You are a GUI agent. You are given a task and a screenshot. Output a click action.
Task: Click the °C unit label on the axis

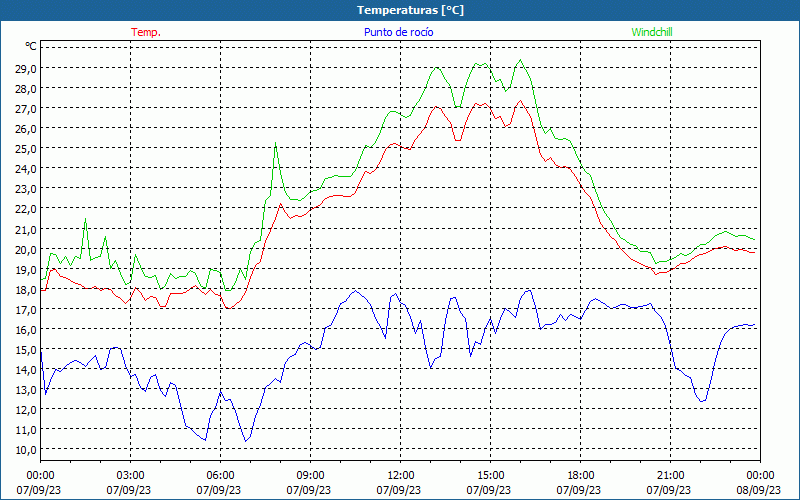click(x=31, y=46)
